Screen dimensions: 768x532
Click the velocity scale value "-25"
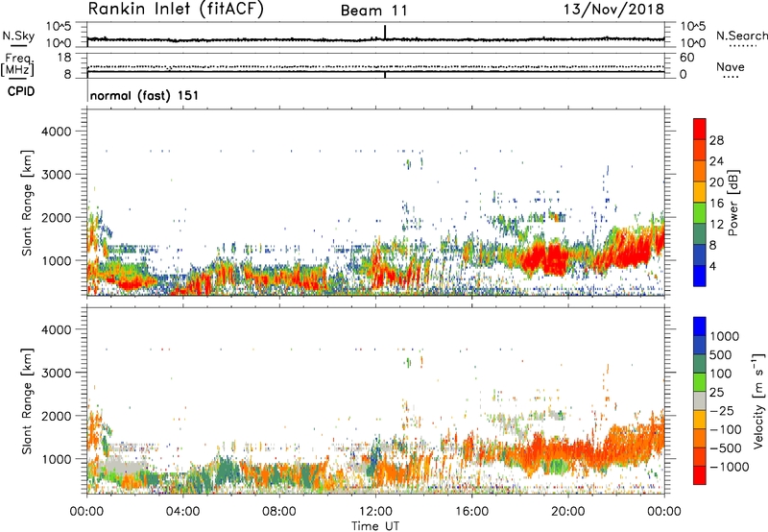[723, 411]
